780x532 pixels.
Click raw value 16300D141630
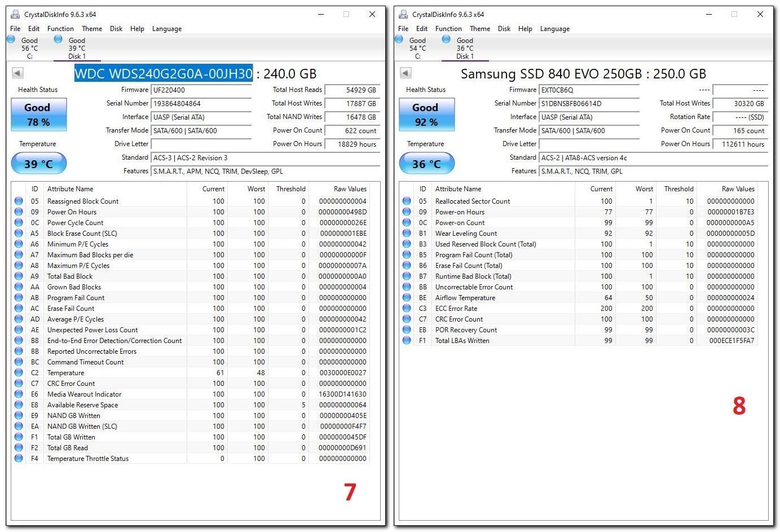point(342,394)
